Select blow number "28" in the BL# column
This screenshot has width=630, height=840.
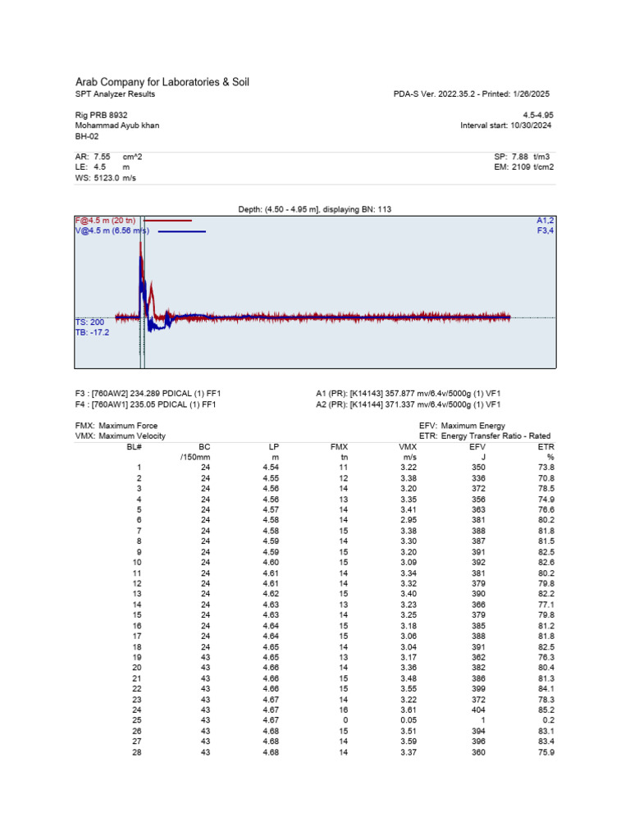point(137,753)
